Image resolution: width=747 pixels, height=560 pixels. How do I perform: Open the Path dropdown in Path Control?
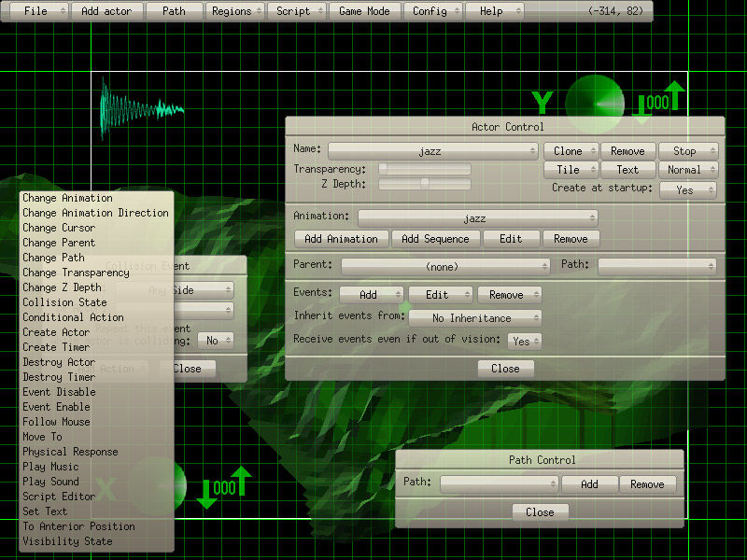coord(500,484)
